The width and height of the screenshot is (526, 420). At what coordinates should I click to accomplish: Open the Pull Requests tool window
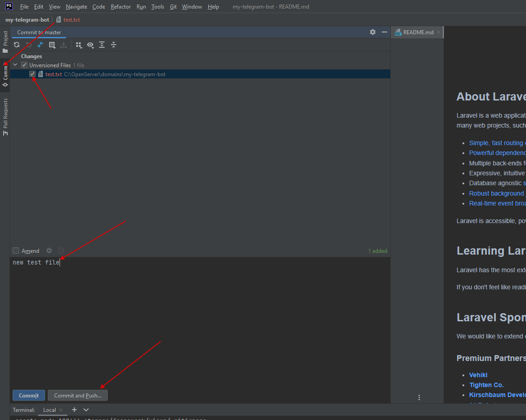[5, 117]
